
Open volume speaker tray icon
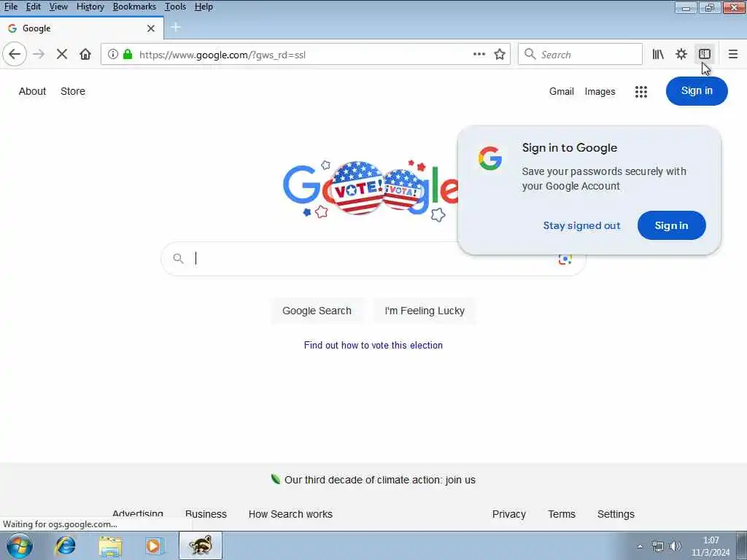675,547
